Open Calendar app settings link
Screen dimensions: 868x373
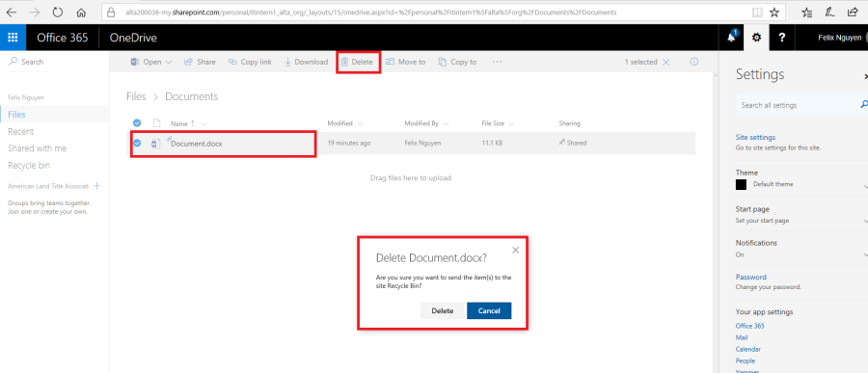(x=747, y=349)
